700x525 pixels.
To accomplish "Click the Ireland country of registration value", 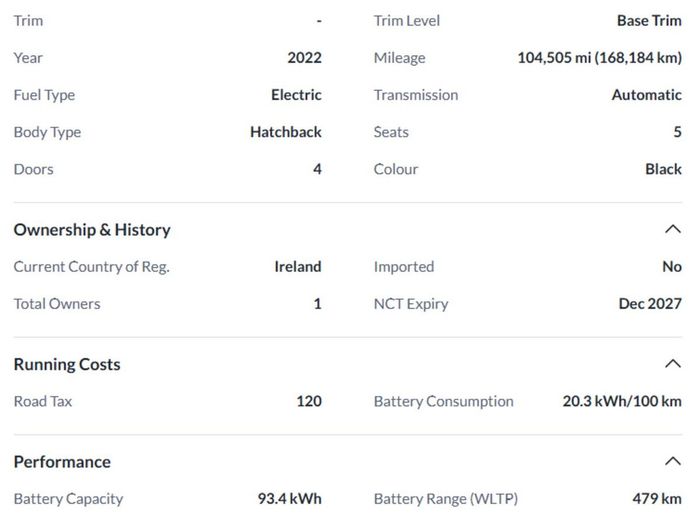I will point(298,267).
